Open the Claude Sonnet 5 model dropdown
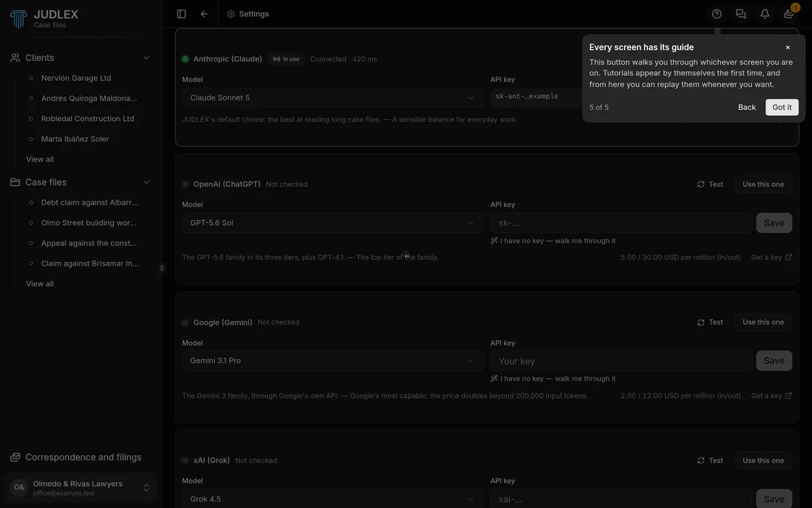The height and width of the screenshot is (508, 812). click(333, 98)
